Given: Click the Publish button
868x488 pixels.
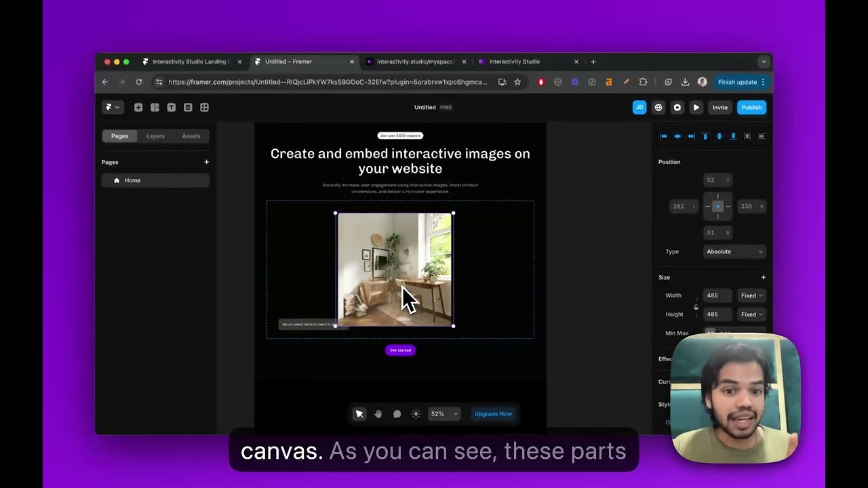Looking at the screenshot, I should point(751,107).
